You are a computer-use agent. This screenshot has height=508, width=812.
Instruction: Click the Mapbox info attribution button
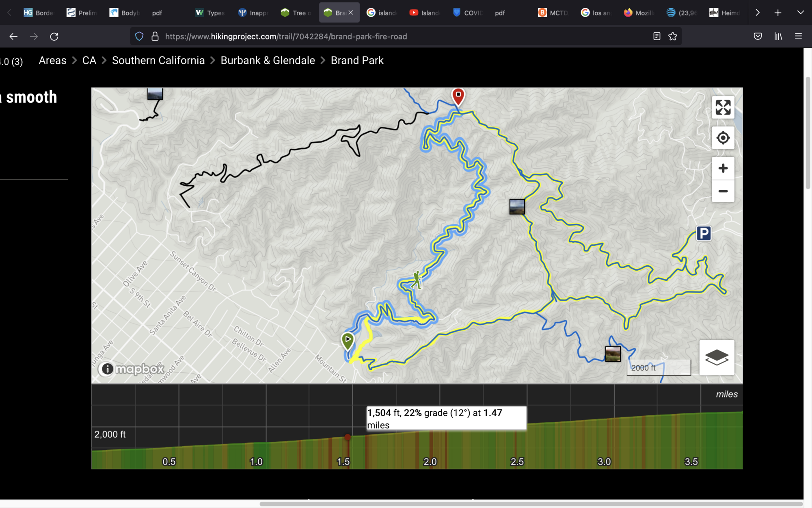106,369
